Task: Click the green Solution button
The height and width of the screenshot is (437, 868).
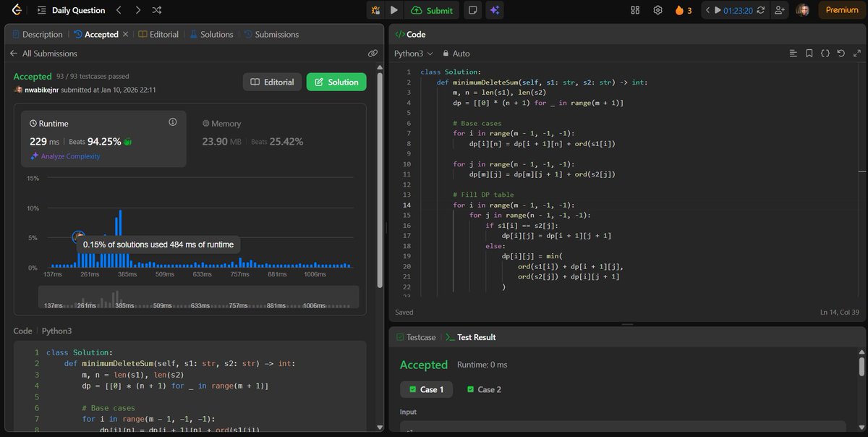Action: point(336,82)
